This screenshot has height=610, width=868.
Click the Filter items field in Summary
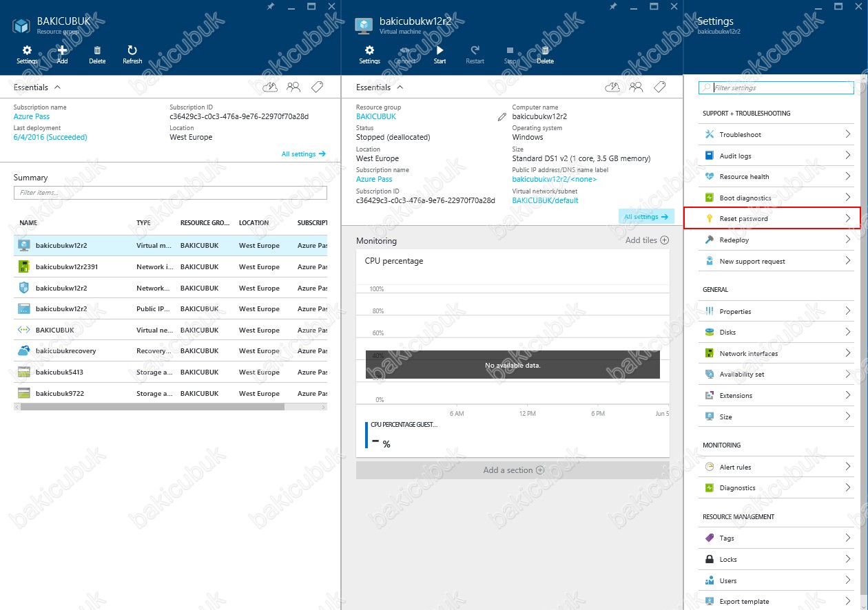170,193
